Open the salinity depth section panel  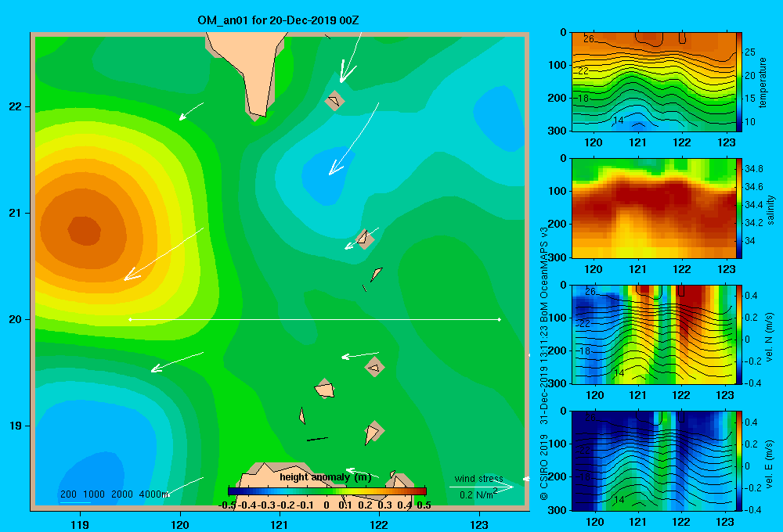point(654,208)
